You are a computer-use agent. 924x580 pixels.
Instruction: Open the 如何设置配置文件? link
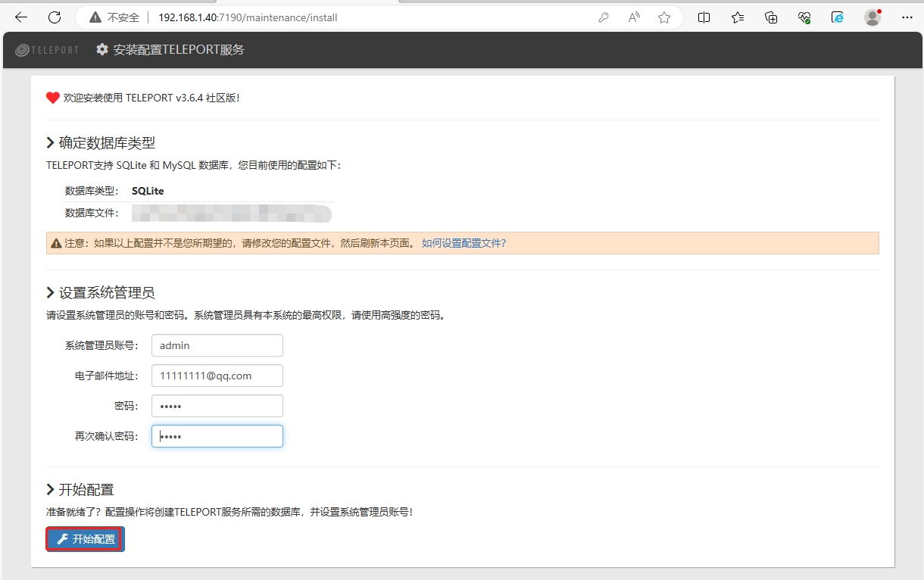(464, 243)
